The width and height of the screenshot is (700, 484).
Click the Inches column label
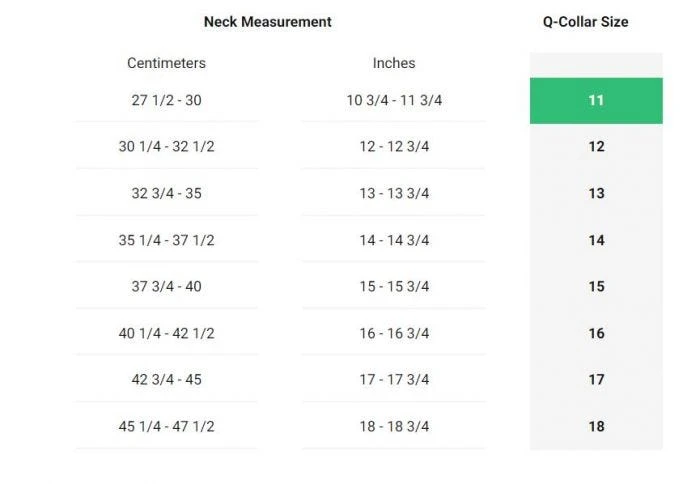[394, 63]
